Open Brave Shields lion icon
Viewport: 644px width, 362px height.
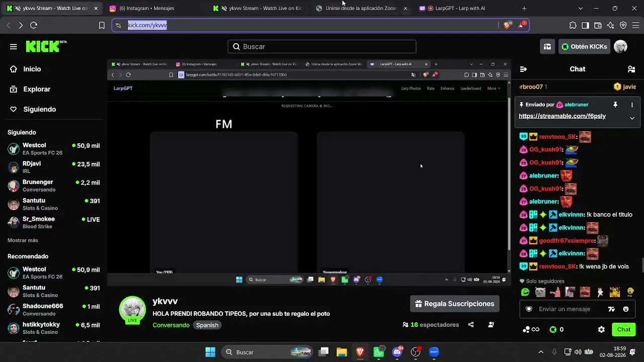[507, 25]
